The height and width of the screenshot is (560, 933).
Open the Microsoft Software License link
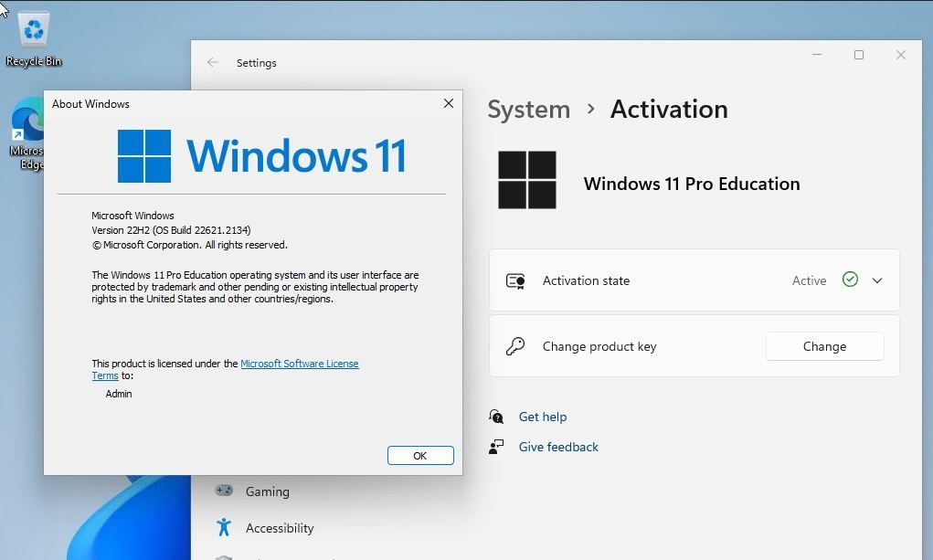300,364
